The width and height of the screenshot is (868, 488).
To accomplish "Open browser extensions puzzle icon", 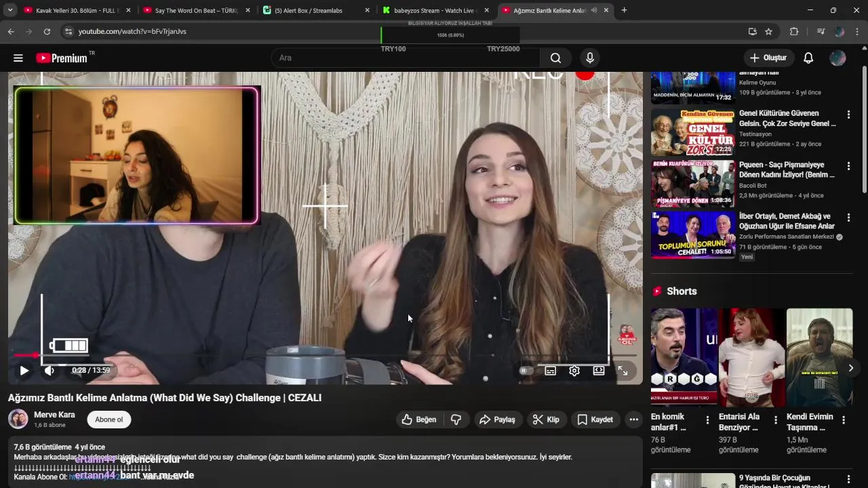I will (794, 31).
